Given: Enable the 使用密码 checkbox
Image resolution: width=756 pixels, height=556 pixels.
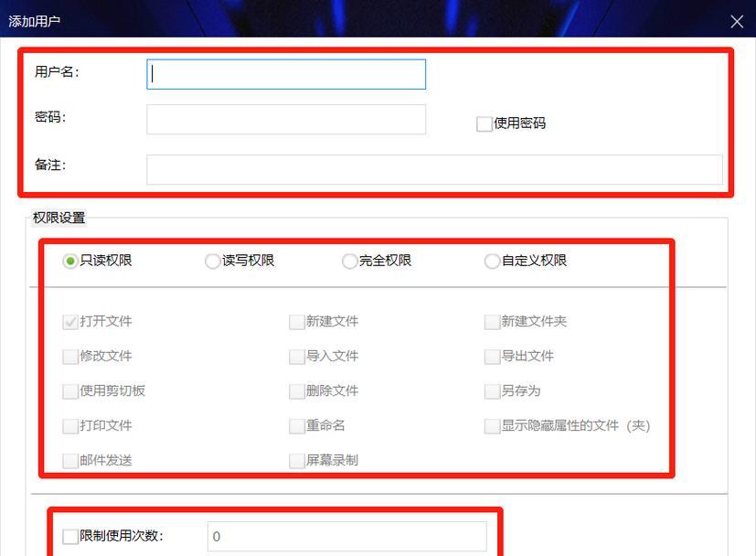Looking at the screenshot, I should pos(484,124).
